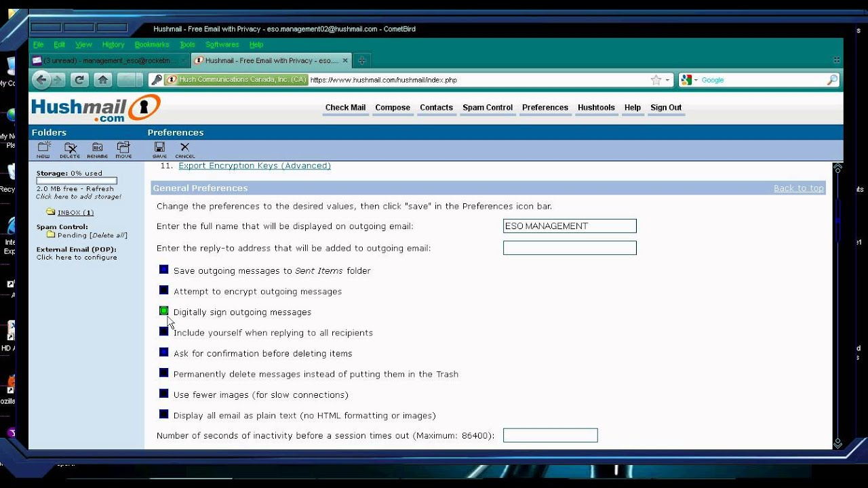Toggle Attempt to encrypt outgoing messages
This screenshot has width=868, height=488.
(163, 290)
